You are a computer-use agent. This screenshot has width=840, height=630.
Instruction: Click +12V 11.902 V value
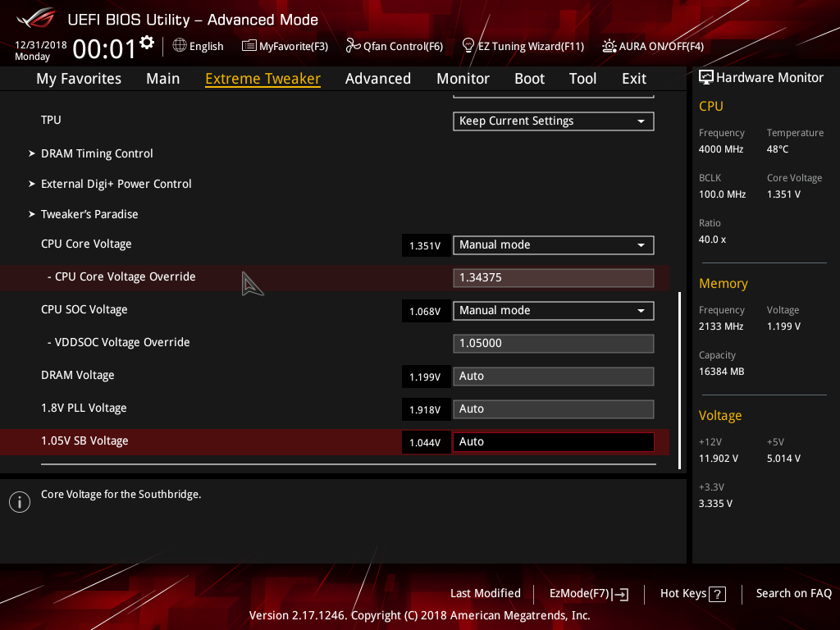pos(719,459)
